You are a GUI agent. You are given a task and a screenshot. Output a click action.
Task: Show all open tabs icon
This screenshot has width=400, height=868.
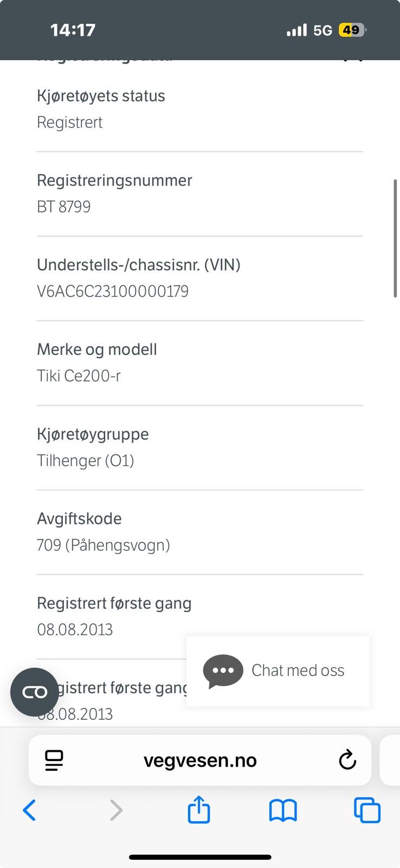point(367,810)
